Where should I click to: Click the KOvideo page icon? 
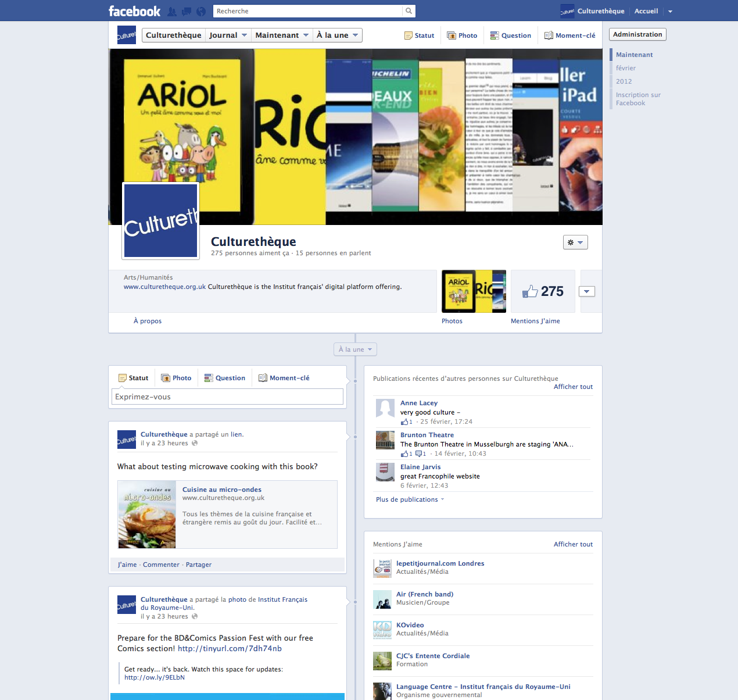click(x=382, y=630)
